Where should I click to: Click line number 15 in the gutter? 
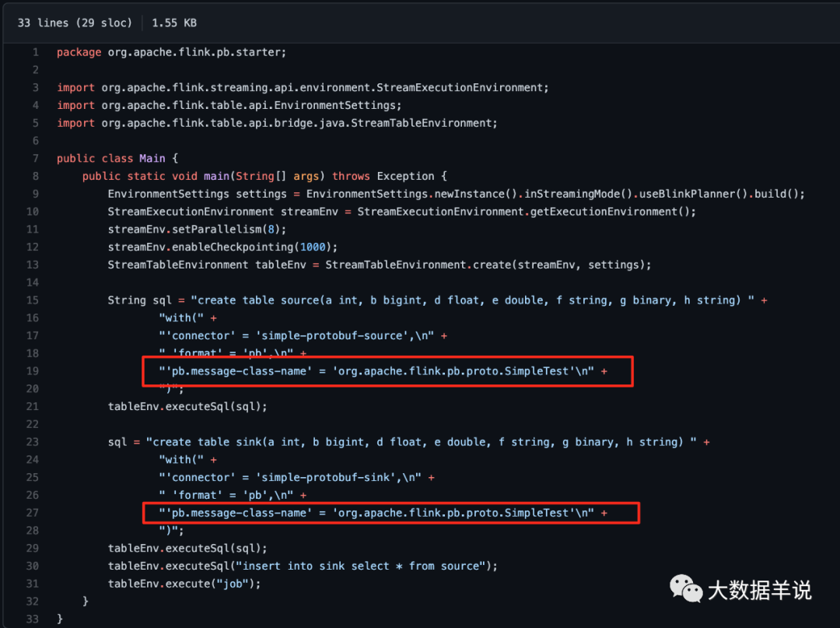pos(33,300)
